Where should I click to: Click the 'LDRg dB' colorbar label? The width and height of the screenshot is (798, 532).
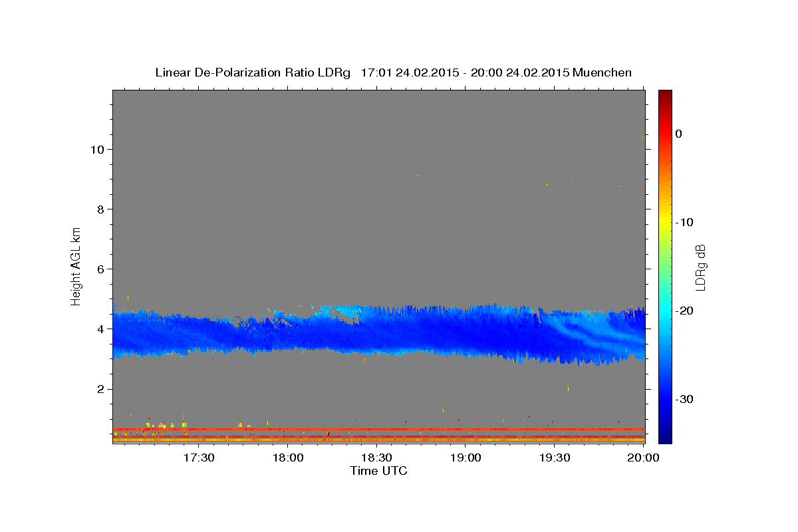point(700,267)
